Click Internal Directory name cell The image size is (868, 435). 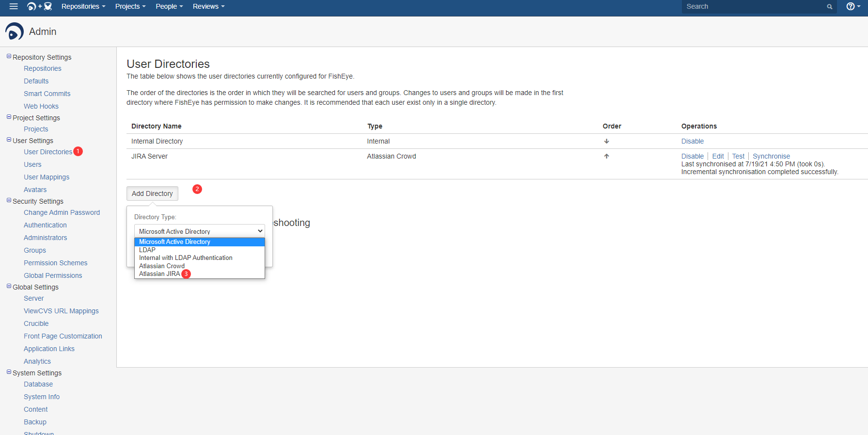coord(157,141)
